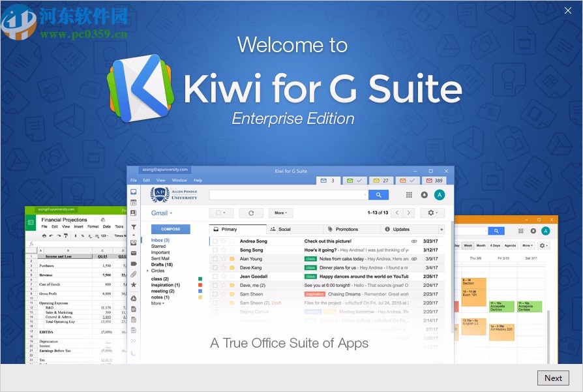Viewport: 583px width, 392px height.
Task: Run a search with the magnifier button
Action: [378, 195]
